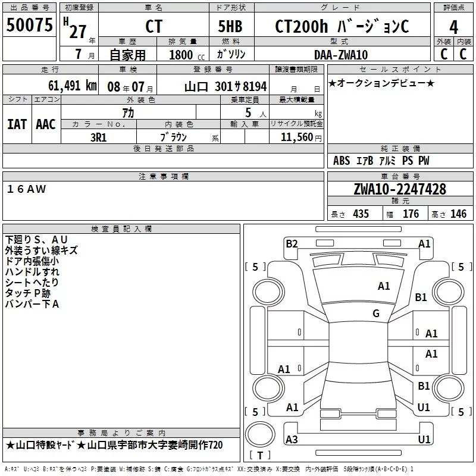Screen dimensions: 476x476
Task: Click the equipment list ABS エアB アルミ PS PW
Action: pyautogui.click(x=381, y=161)
